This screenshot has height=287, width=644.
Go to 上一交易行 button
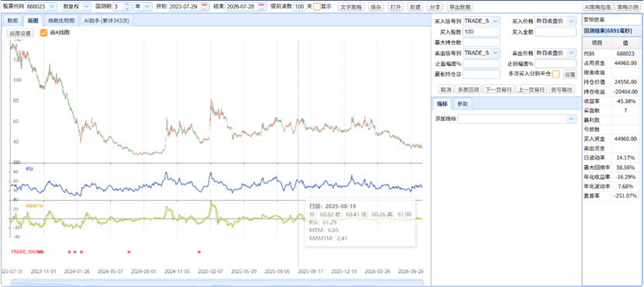tap(531, 89)
